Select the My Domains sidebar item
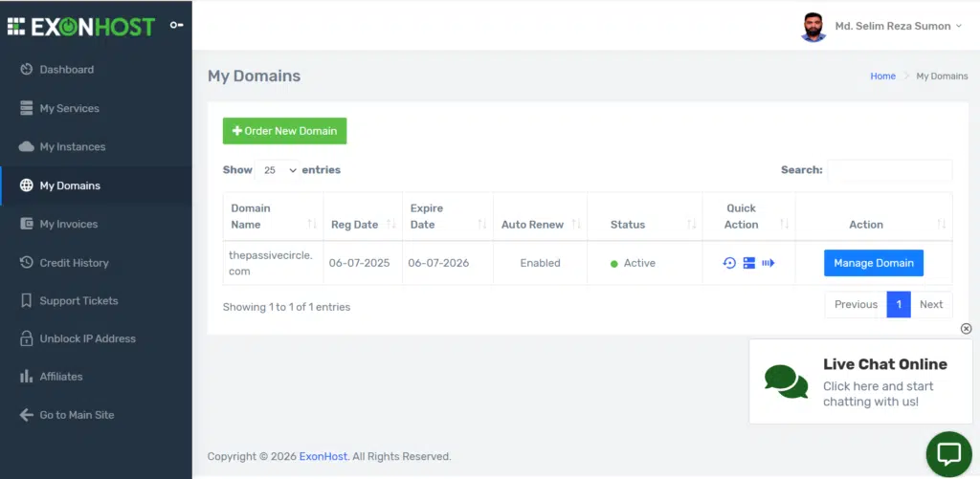Screen dimensions: 980x479 (97, 185)
